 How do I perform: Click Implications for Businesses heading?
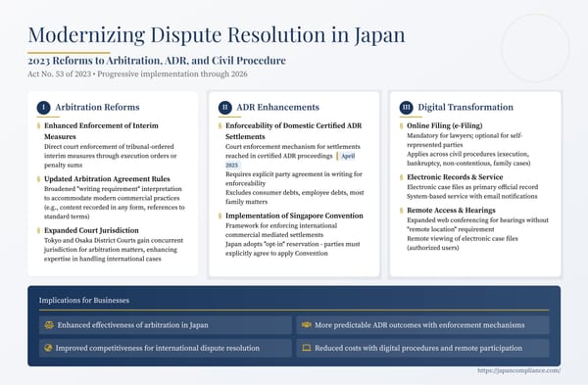tap(84, 301)
